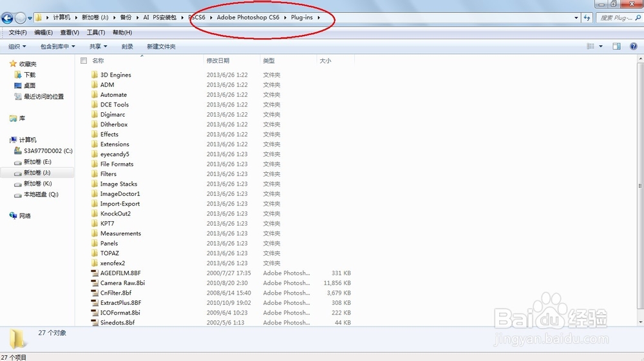The image size is (644, 361).
Task: Open the 工具(T) menu
Action: pos(96,32)
